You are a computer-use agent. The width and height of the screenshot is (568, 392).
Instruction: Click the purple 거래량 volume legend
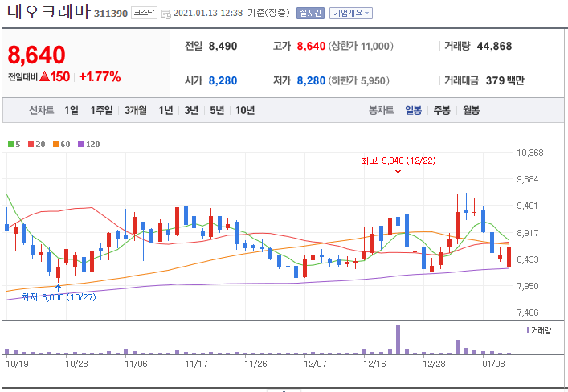click(539, 330)
